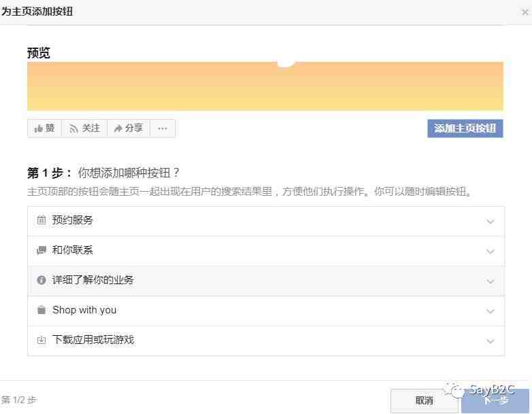Expand the 和你联系 row chevron
Image resolution: width=532 pixels, height=414 pixels.
[491, 252]
